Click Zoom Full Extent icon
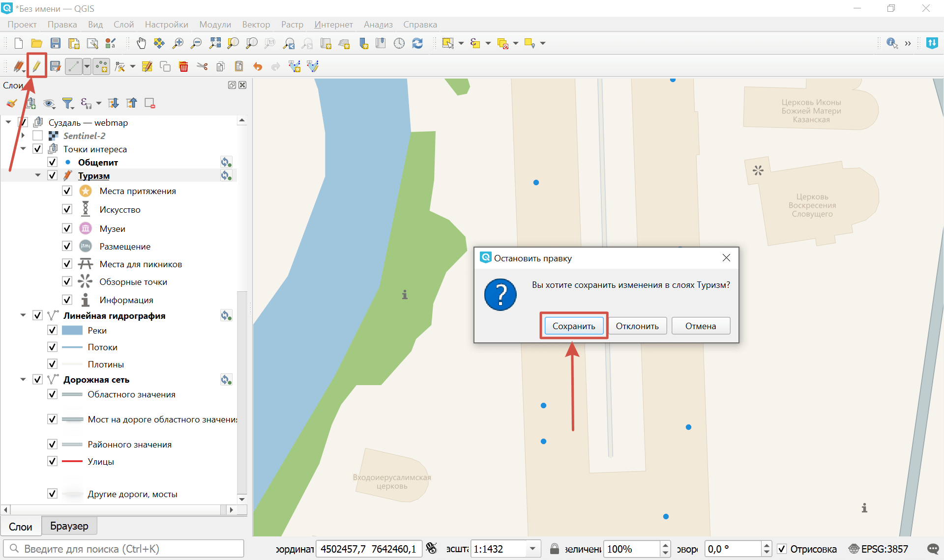This screenshot has height=560, width=944. 215,43
